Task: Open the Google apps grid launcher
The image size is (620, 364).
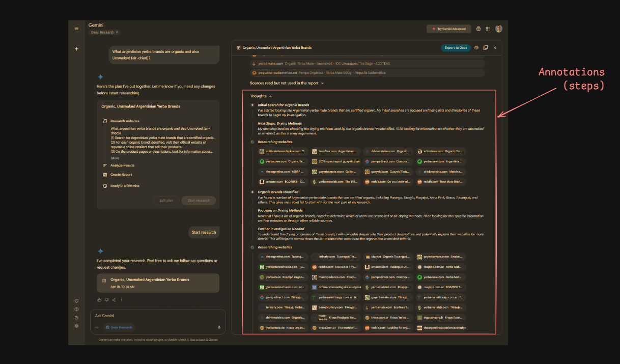Action: [x=488, y=29]
